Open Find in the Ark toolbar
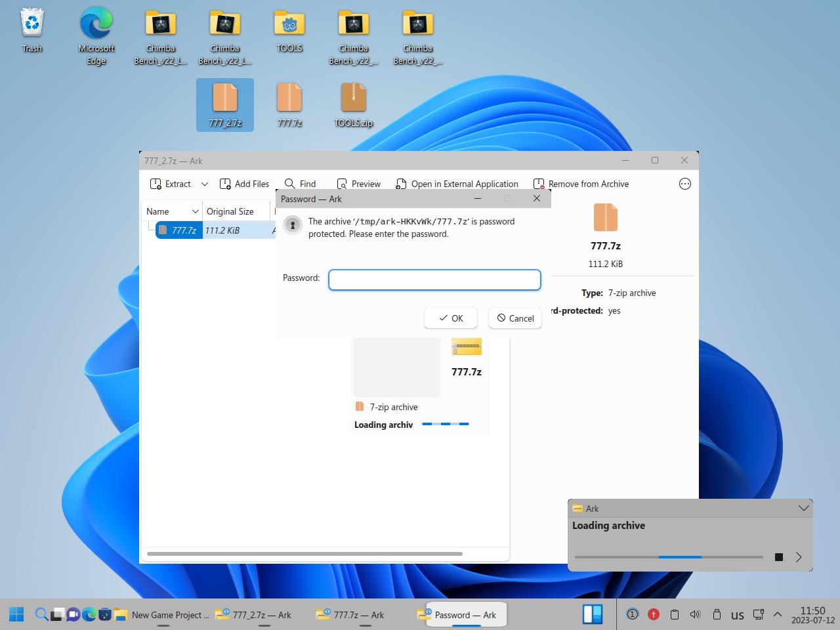 pos(300,184)
